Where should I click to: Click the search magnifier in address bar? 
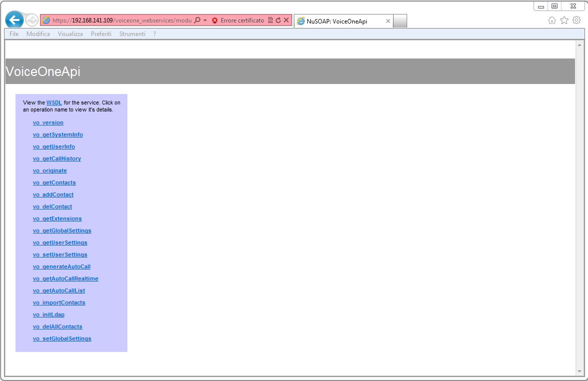tap(197, 20)
